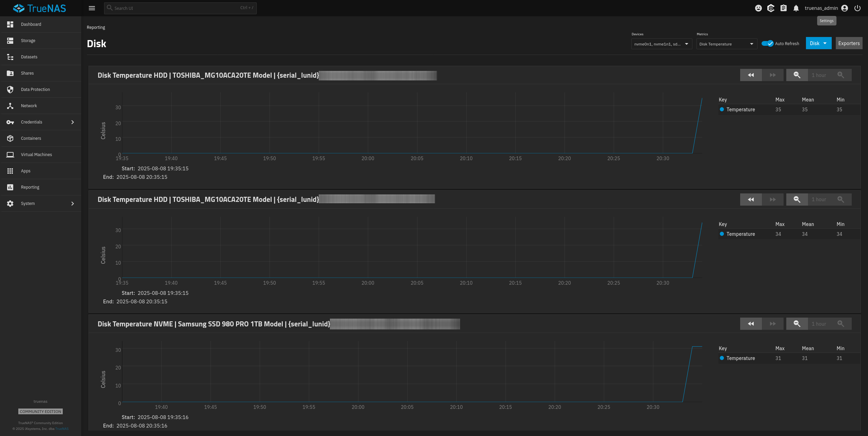Zoom out second TOSHIBA temperature chart
868x436 pixels.
pos(797,200)
